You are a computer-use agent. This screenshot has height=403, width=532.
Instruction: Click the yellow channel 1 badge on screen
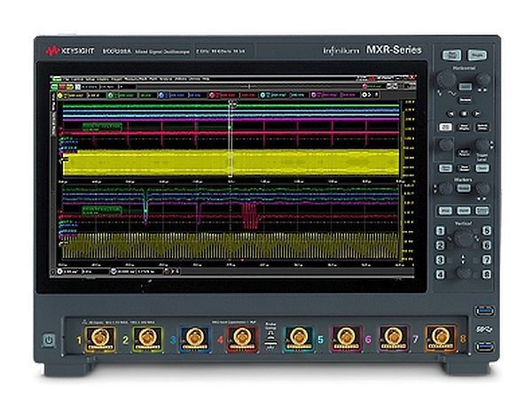[x=60, y=96]
